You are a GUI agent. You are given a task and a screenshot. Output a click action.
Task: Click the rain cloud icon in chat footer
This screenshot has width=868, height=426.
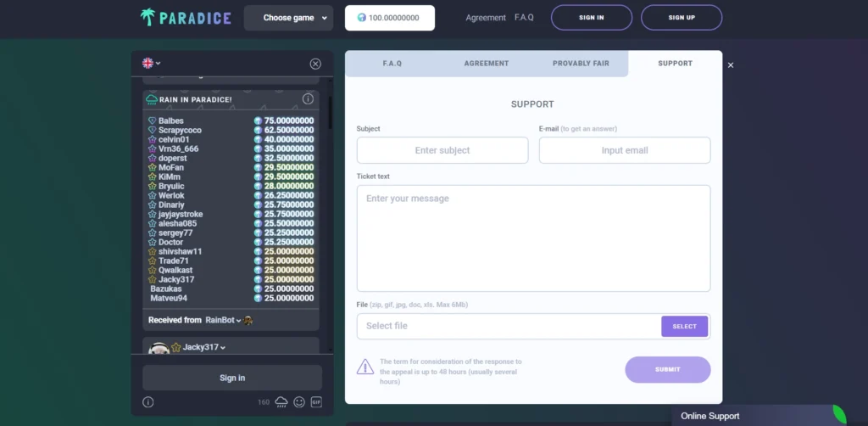point(281,401)
